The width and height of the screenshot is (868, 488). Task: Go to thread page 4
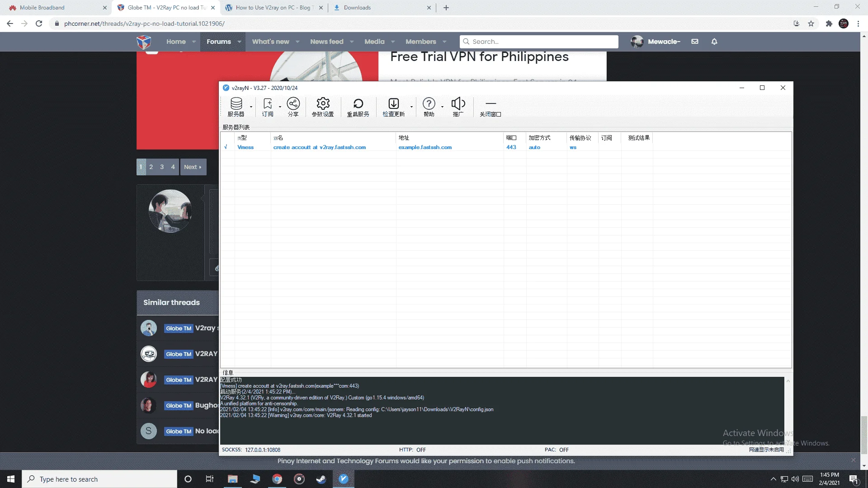pos(173,167)
